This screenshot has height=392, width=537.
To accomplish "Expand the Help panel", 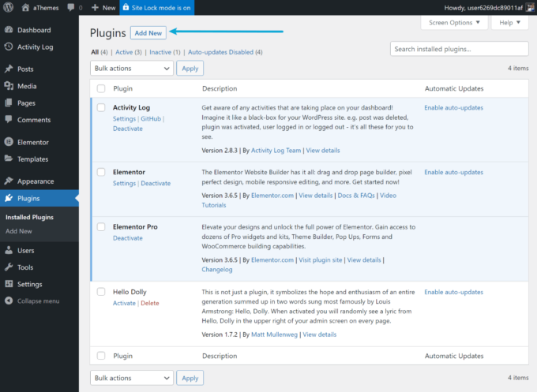I will (x=509, y=23).
